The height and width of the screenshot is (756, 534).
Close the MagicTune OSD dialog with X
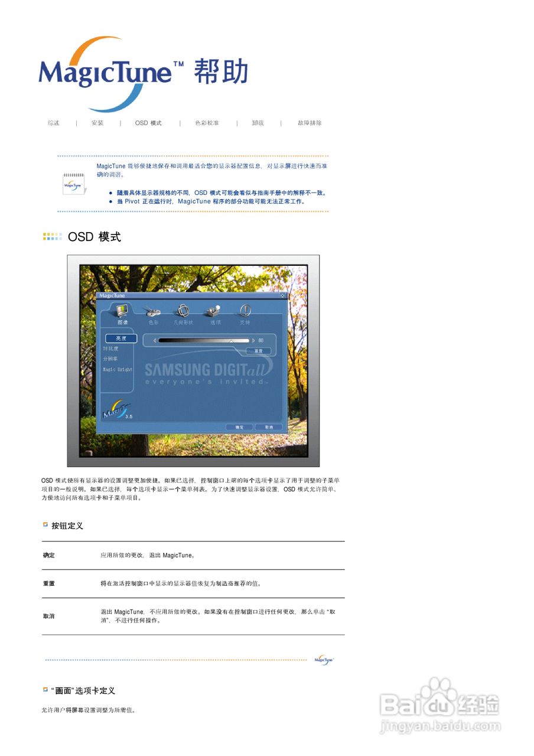point(282,295)
